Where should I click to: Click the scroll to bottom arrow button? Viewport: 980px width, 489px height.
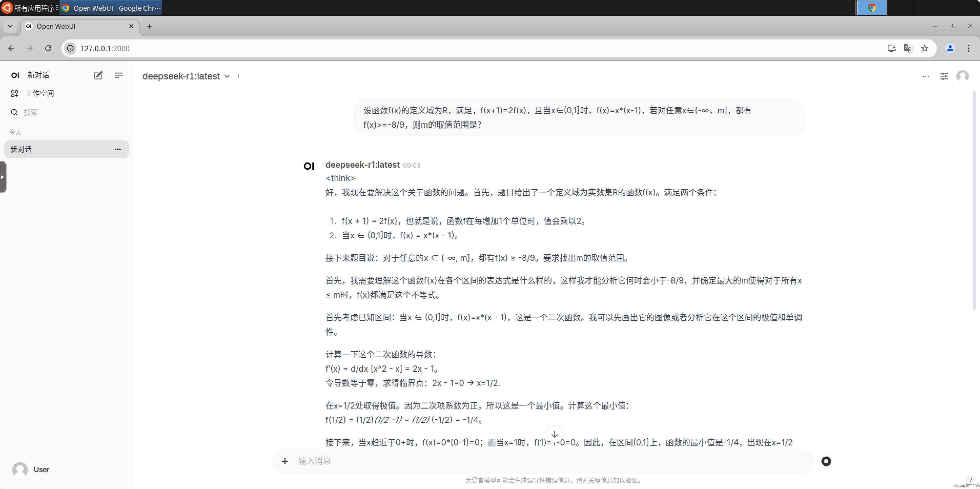(555, 434)
